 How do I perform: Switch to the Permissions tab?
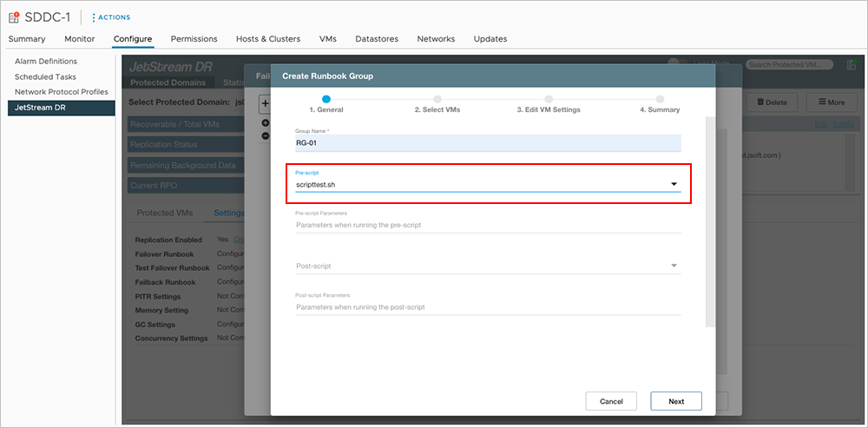pyautogui.click(x=194, y=39)
